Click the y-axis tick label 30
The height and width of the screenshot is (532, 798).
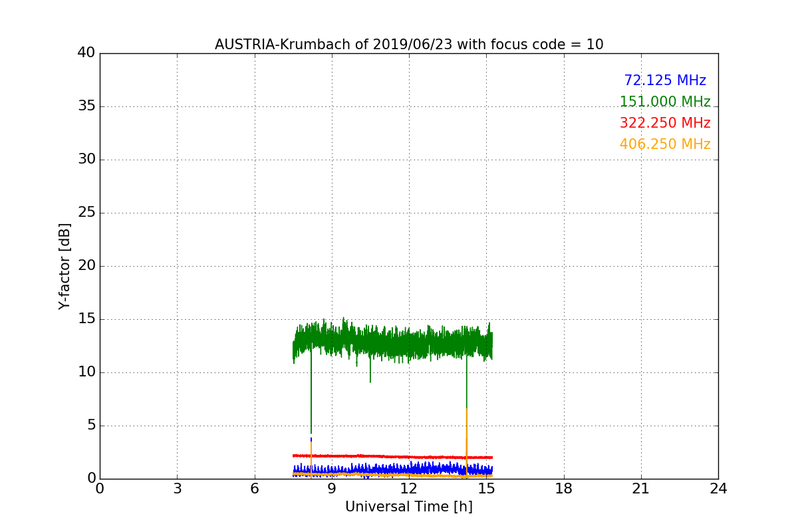coord(86,160)
